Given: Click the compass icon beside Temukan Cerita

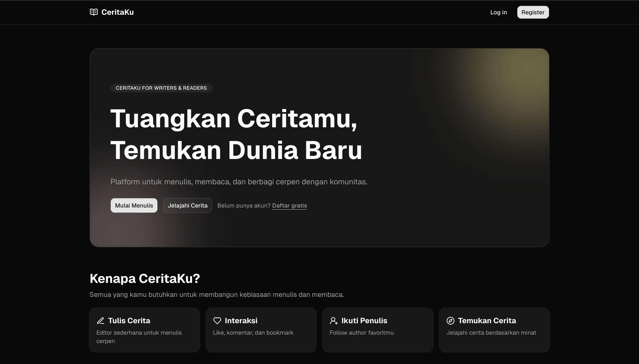Looking at the screenshot, I should coord(450,321).
